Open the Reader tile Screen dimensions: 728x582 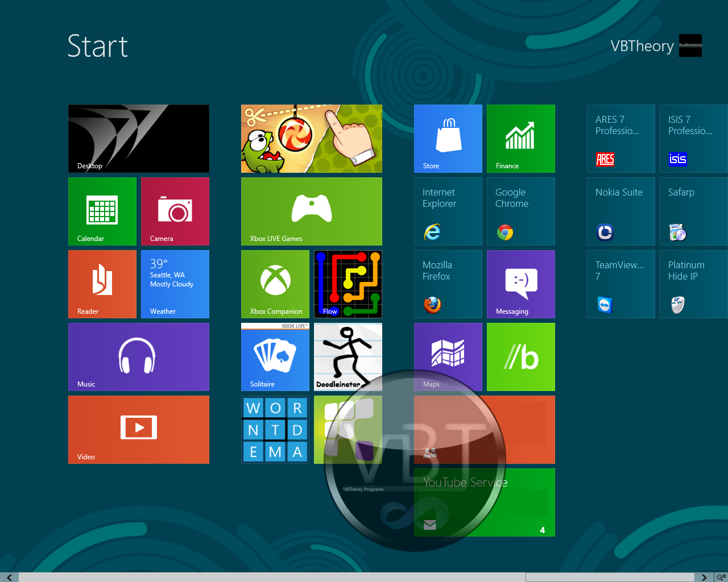pyautogui.click(x=102, y=284)
